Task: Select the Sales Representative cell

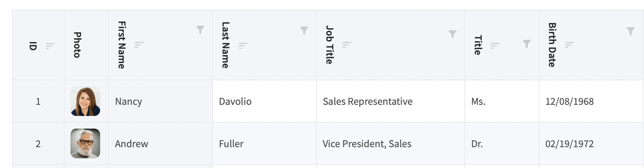Action: pyautogui.click(x=391, y=101)
